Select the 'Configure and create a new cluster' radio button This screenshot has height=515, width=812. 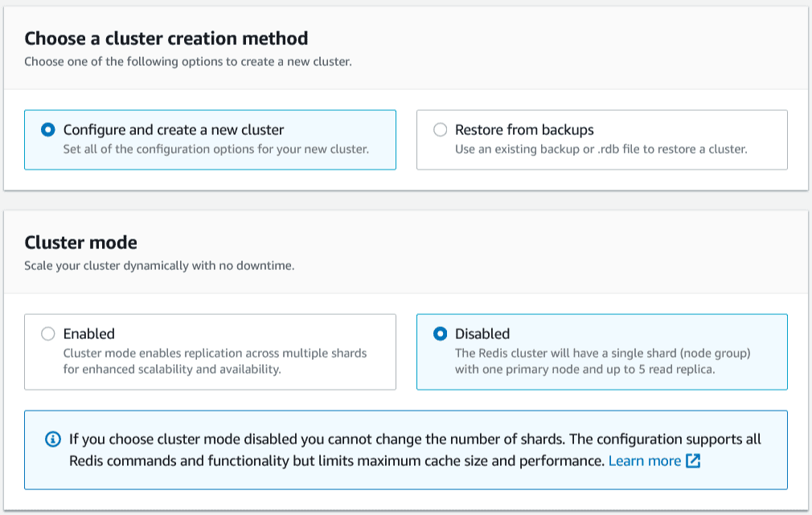(x=48, y=129)
